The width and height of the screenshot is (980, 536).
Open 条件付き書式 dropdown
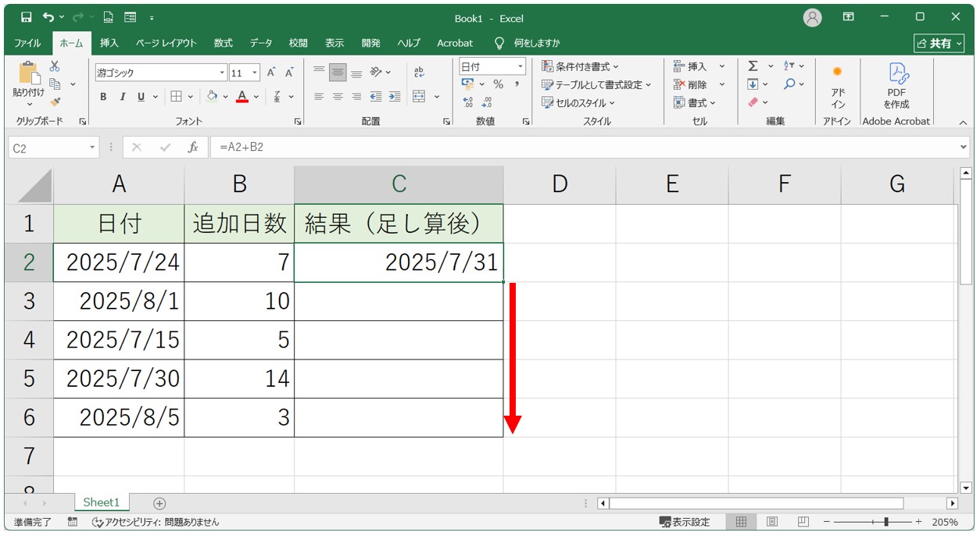pyautogui.click(x=580, y=66)
